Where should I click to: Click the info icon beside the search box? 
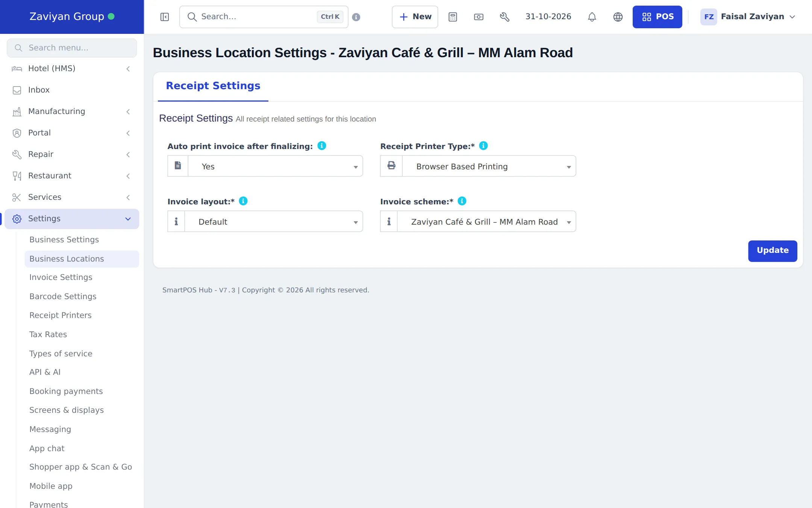[356, 17]
